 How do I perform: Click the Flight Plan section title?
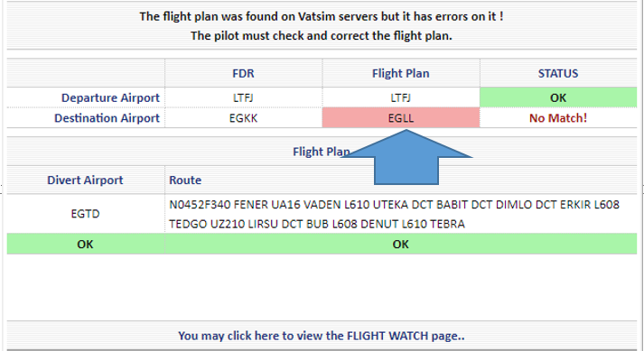321,152
